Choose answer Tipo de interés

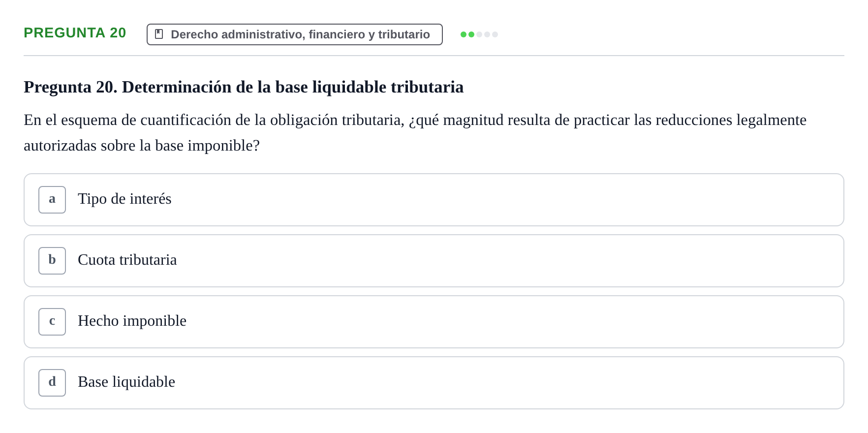click(x=124, y=199)
